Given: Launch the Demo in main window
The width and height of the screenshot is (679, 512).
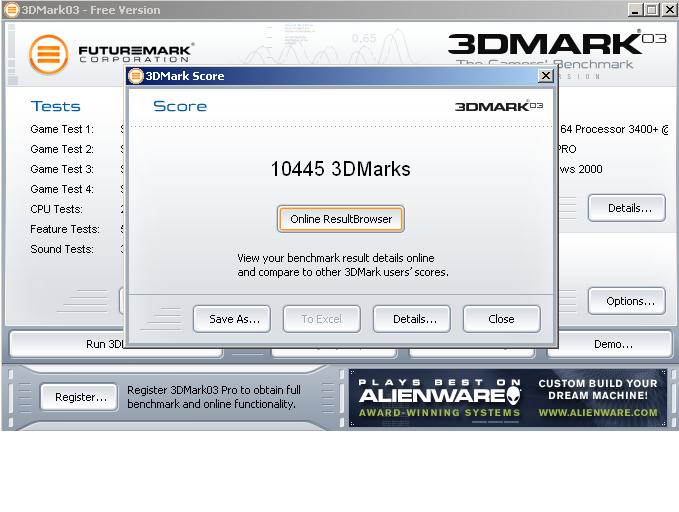Looking at the screenshot, I should (610, 344).
